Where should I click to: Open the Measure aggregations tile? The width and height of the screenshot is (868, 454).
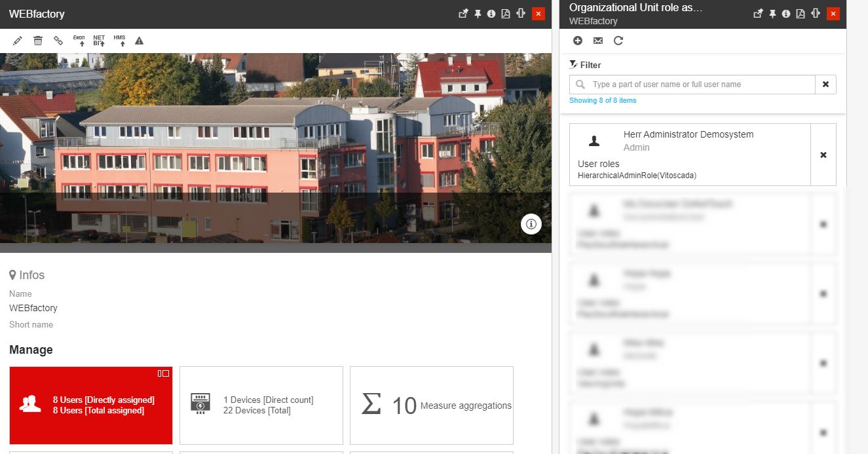[x=432, y=406]
